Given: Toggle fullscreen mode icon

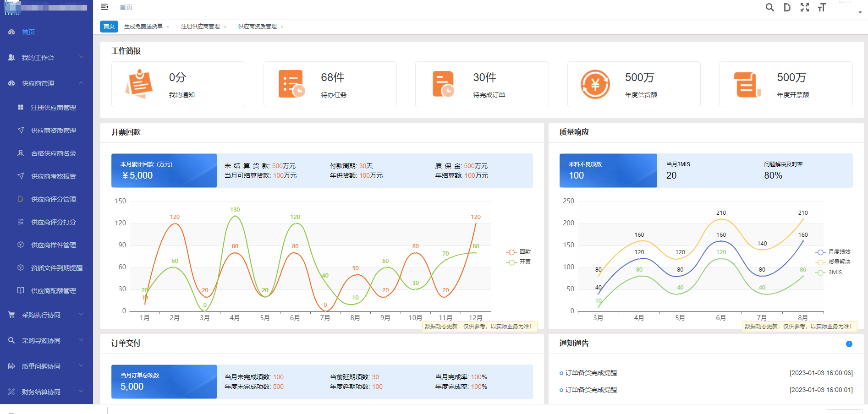Looking at the screenshot, I should 805,7.
